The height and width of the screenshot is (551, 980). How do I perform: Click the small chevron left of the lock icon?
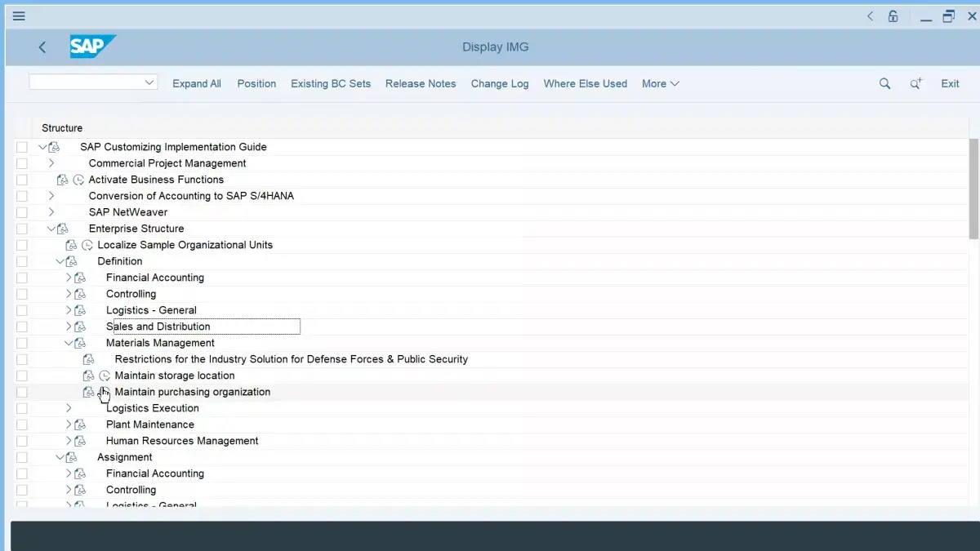871,16
